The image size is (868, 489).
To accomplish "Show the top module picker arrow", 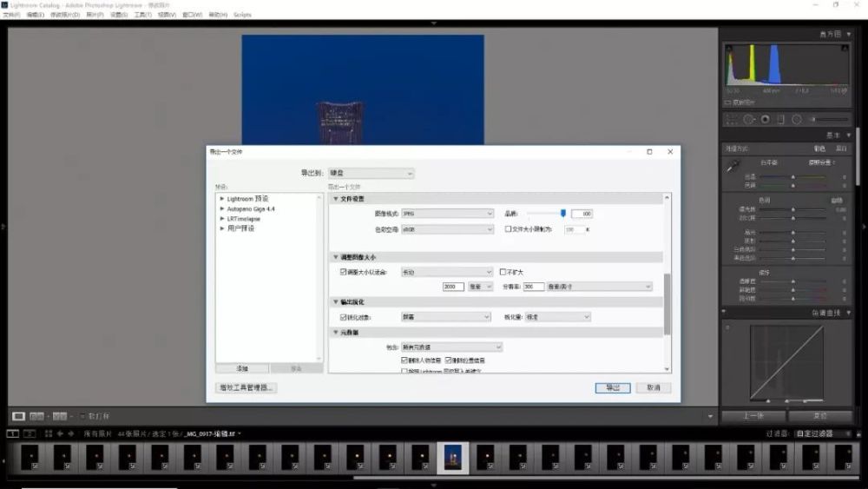I will point(433,23).
